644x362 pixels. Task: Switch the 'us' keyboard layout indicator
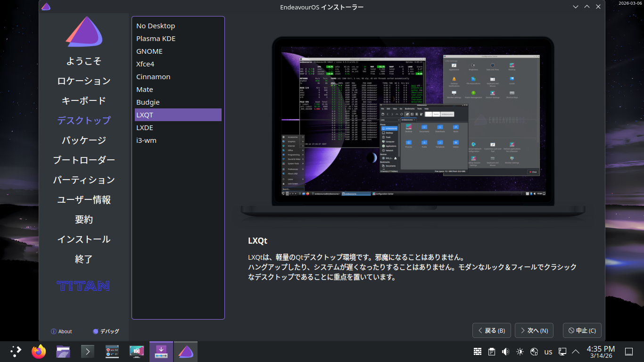pyautogui.click(x=548, y=352)
